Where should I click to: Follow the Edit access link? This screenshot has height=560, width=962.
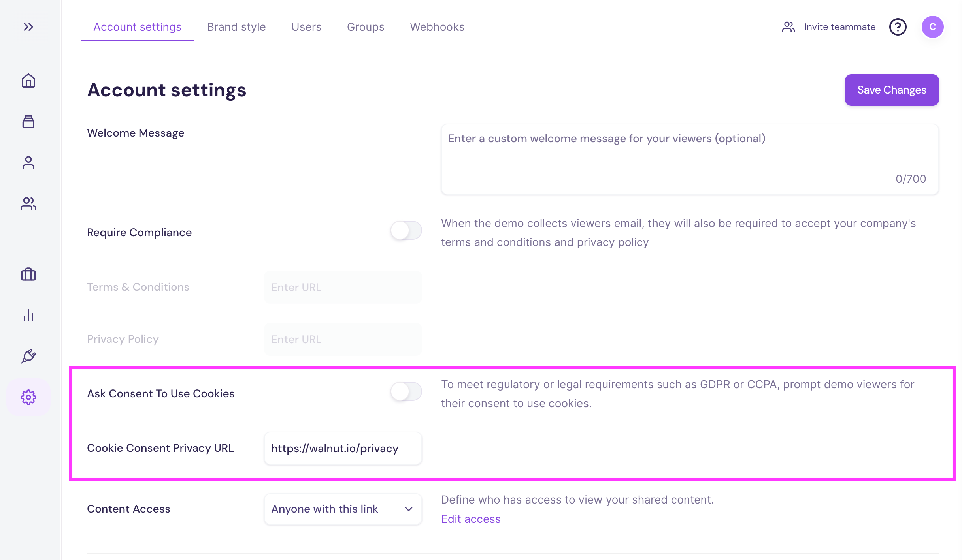pos(471,519)
